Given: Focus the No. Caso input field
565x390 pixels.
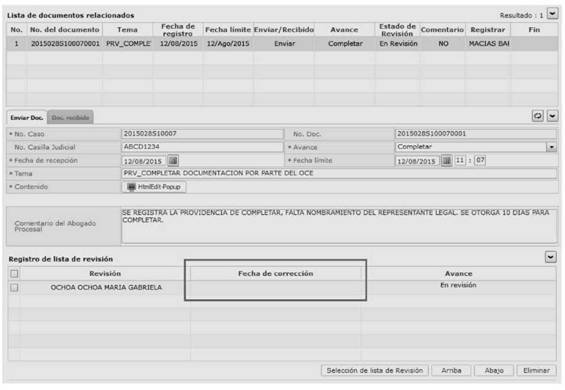Looking at the screenshot, I should [x=202, y=134].
